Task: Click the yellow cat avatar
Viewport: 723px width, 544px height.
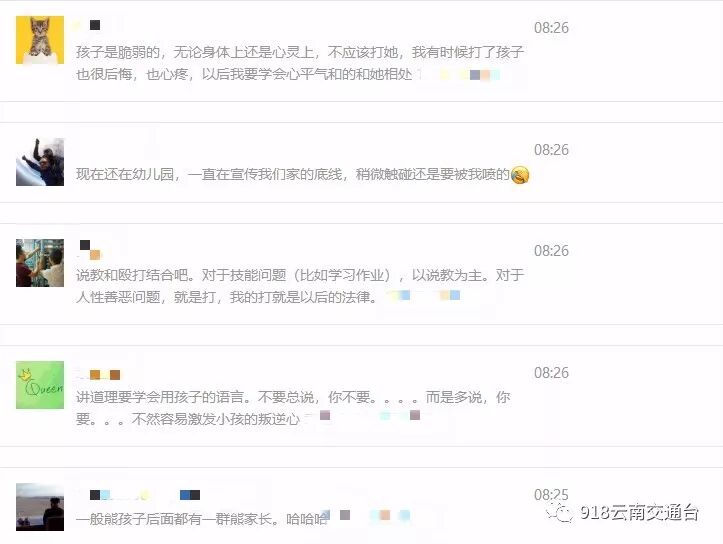Action: [40, 40]
